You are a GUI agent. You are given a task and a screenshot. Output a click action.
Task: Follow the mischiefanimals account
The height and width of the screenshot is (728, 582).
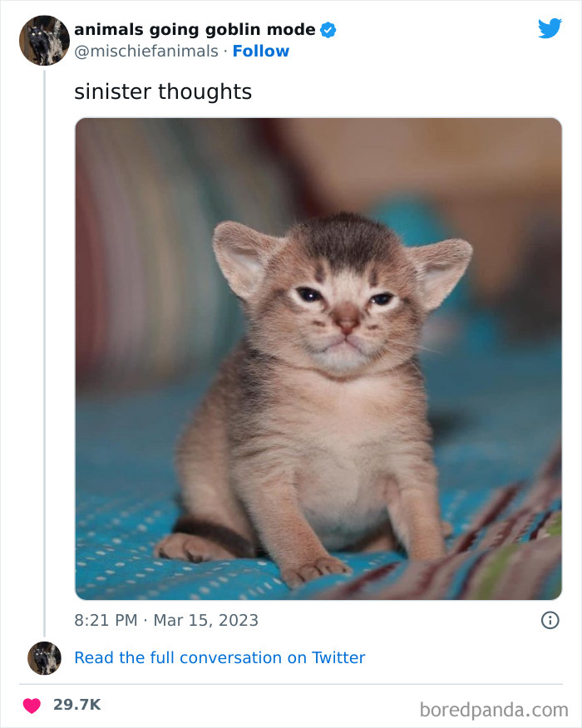260,51
